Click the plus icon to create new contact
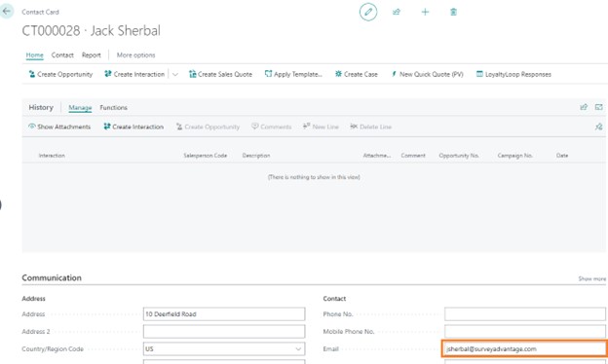This screenshot has height=364, width=608. coord(425,12)
